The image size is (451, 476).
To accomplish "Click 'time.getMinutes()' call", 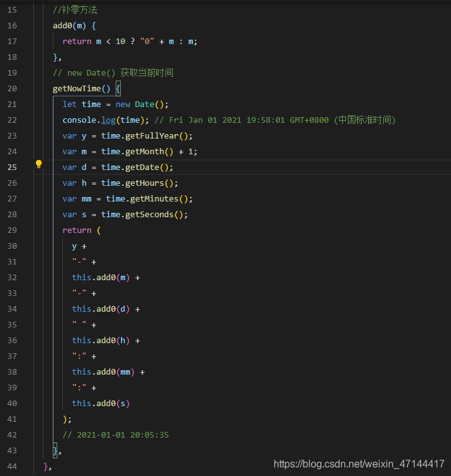I will (148, 199).
